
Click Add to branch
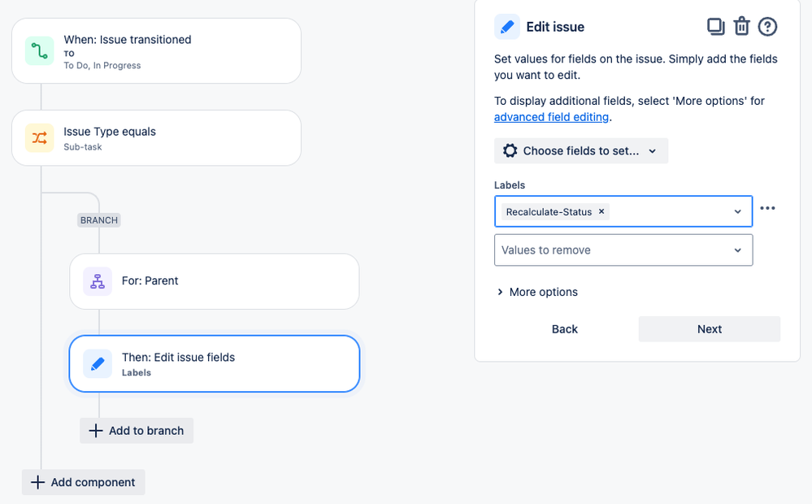[137, 431]
